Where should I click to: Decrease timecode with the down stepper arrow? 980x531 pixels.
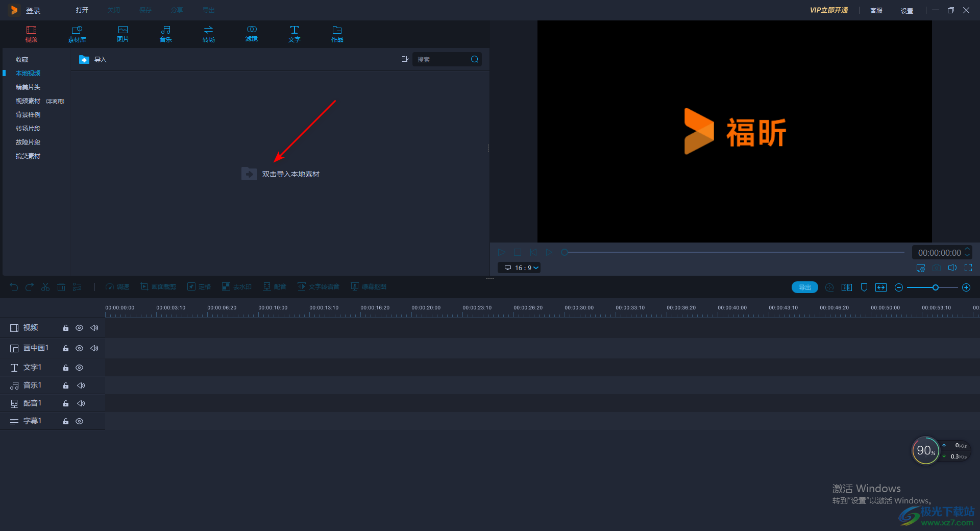(x=967, y=255)
